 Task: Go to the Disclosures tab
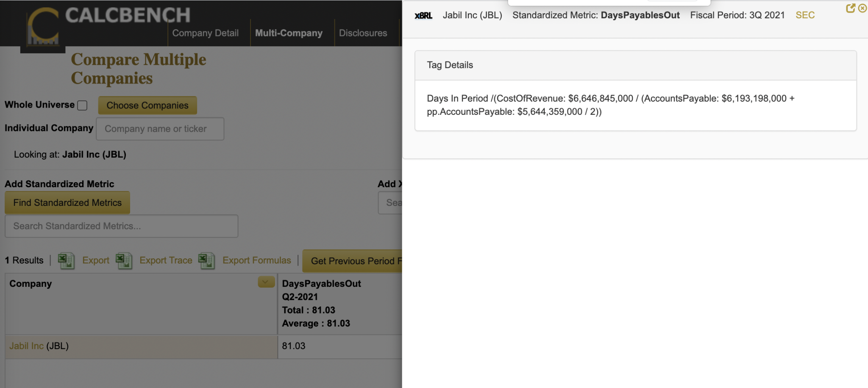coord(363,33)
